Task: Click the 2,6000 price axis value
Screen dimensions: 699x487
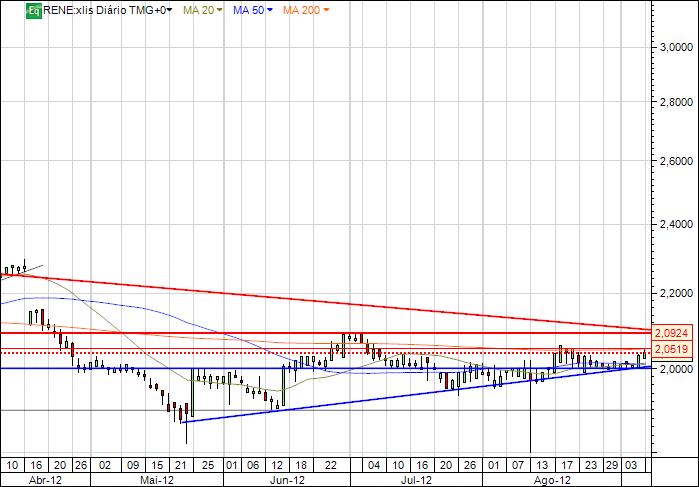Action: 674,161
